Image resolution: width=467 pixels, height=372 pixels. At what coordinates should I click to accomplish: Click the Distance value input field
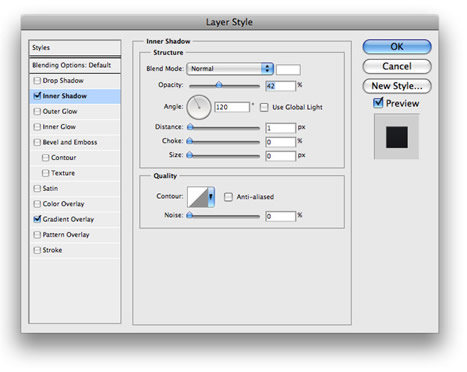(x=281, y=128)
